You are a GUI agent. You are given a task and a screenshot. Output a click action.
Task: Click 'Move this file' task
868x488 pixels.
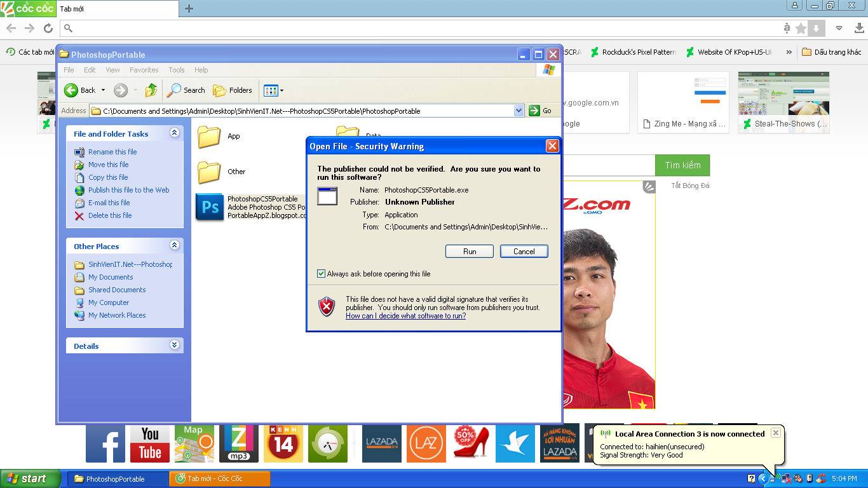(109, 165)
